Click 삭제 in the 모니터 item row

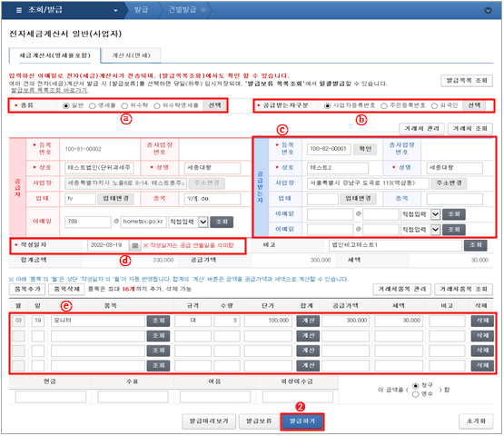tap(482, 321)
